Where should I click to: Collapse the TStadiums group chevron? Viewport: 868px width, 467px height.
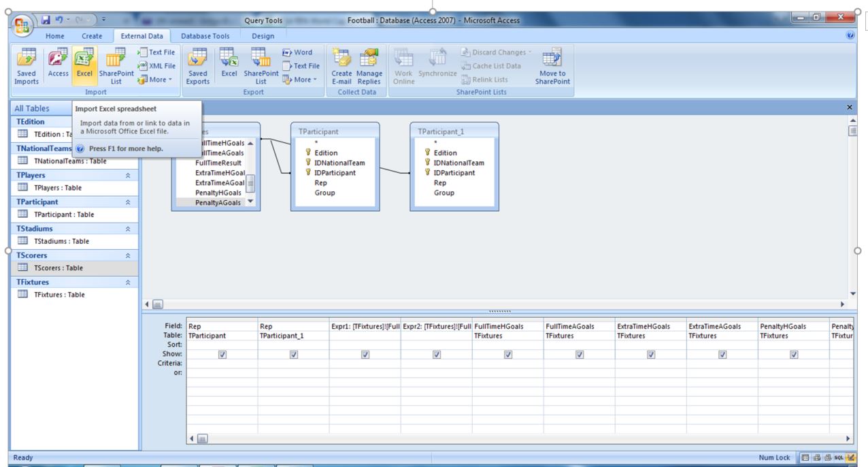128,229
